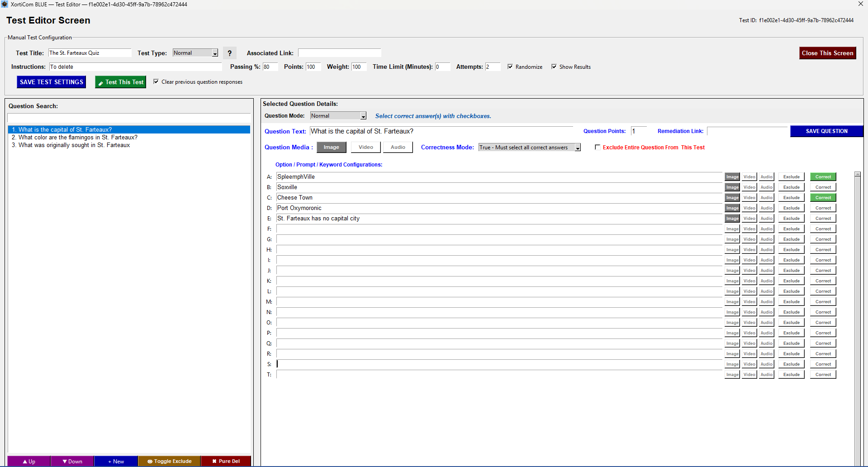Screen dimensions: 868x467
Task: Click the Question Text field
Action: pos(441,131)
